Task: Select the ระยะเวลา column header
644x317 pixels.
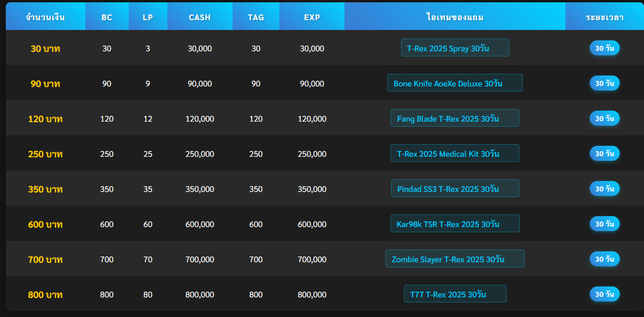Action: [x=604, y=17]
